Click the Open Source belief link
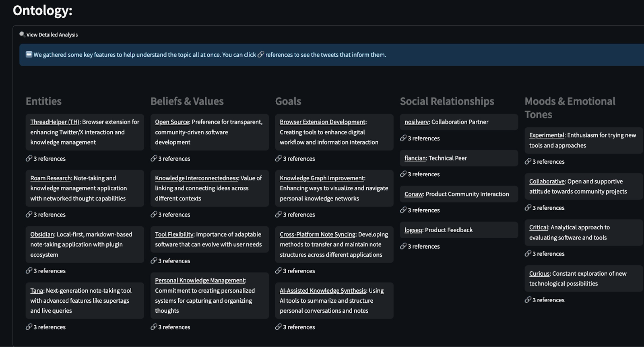 (172, 122)
